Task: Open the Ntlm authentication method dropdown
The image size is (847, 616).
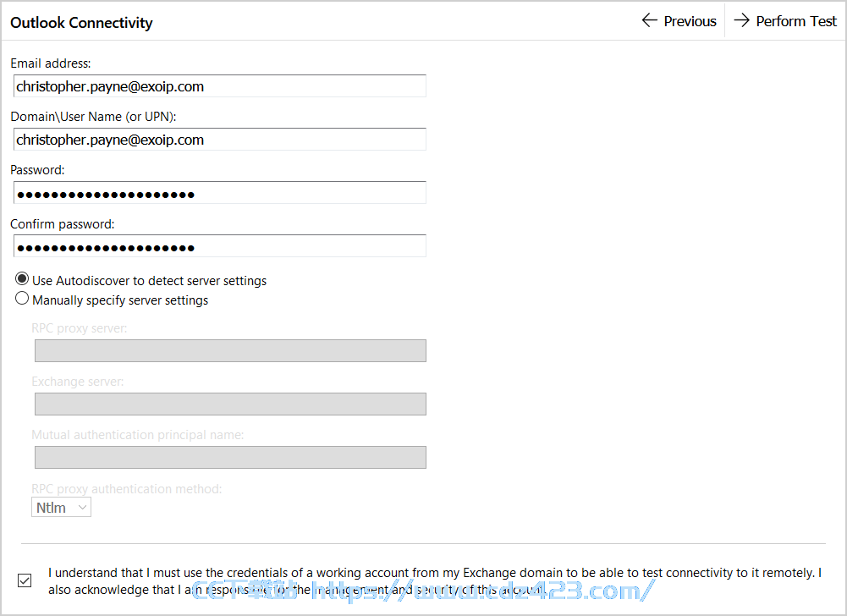Action: 61,508
